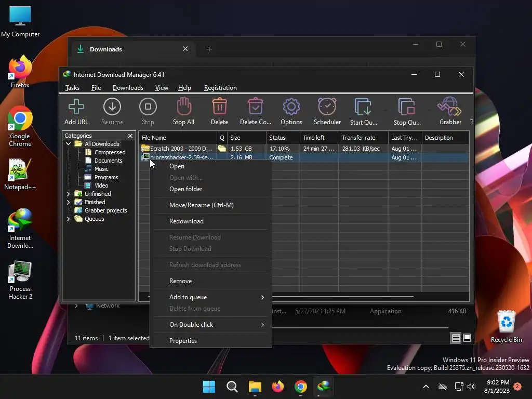Open the View menu
This screenshot has height=399, width=532.
[x=162, y=88]
